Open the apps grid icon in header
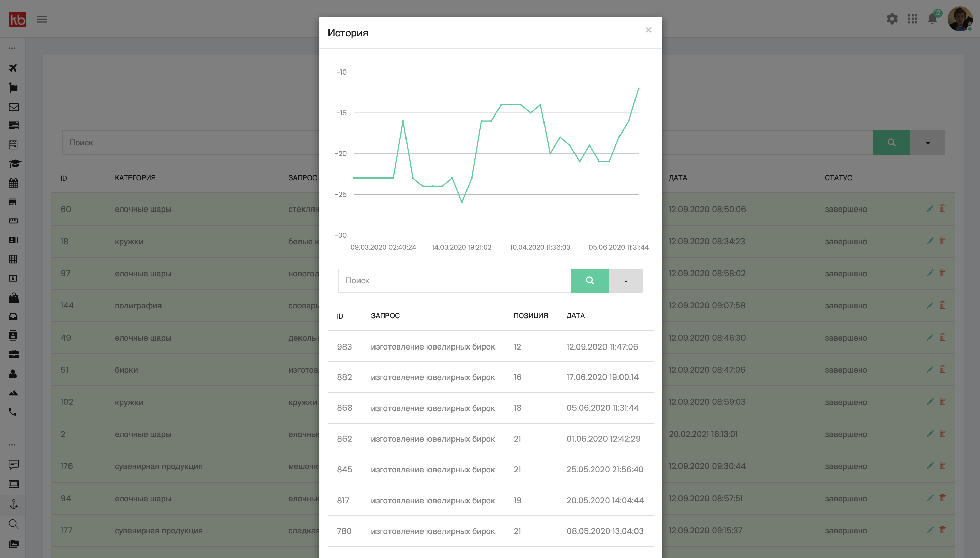 click(913, 19)
